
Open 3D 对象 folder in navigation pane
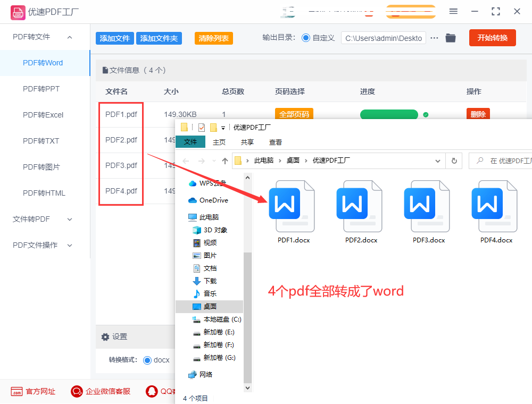coord(210,230)
